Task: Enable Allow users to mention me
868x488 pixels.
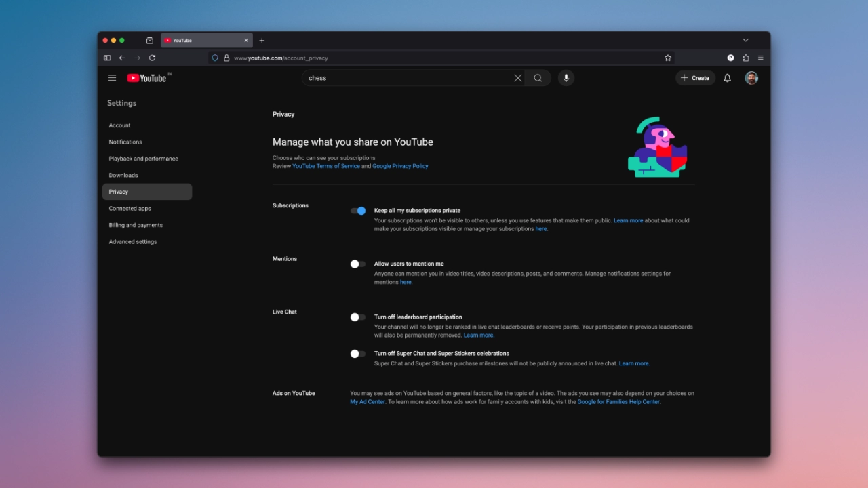Action: 357,264
